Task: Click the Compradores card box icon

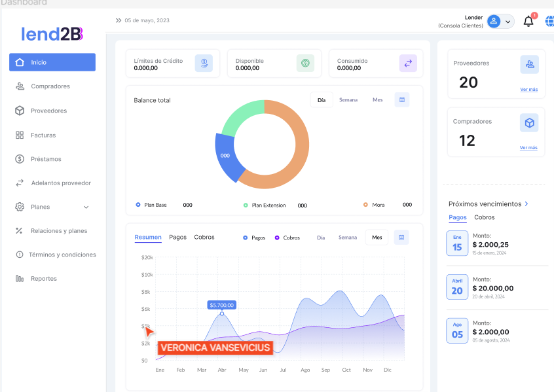Action: tap(529, 122)
